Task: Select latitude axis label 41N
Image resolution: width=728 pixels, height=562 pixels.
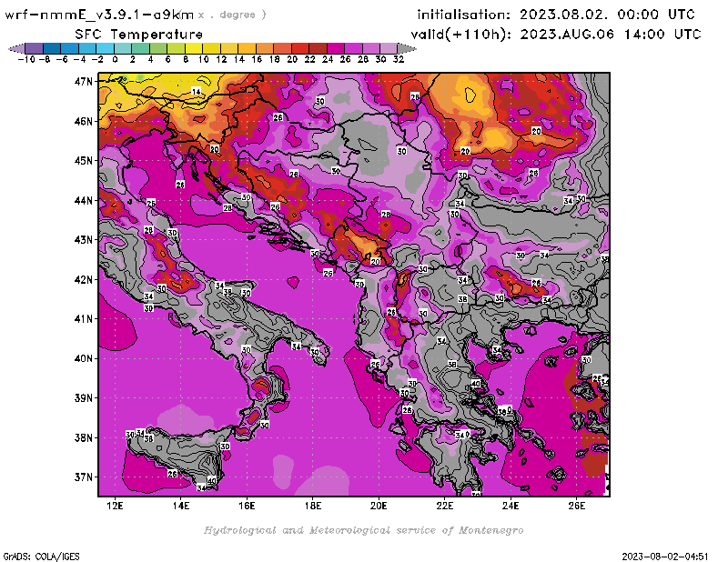Action: (x=83, y=319)
